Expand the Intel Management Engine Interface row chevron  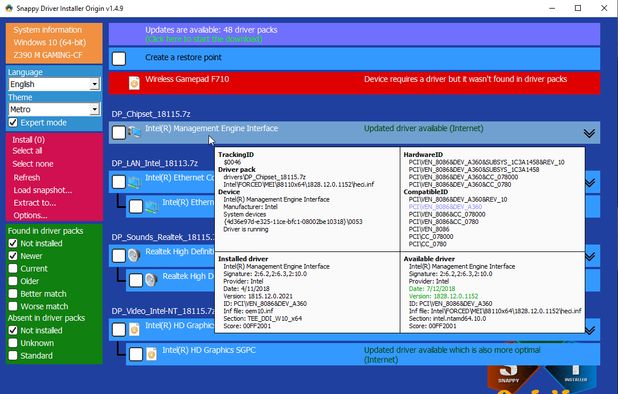(589, 133)
